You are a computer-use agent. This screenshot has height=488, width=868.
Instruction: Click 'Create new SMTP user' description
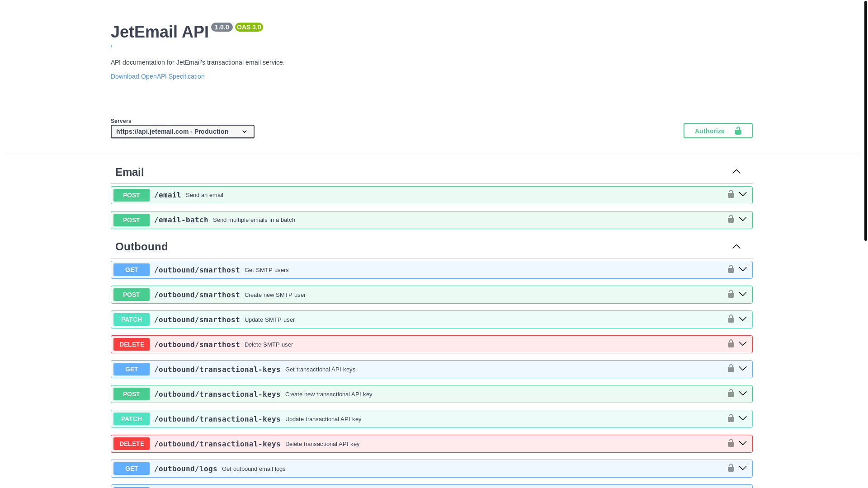[x=275, y=295]
